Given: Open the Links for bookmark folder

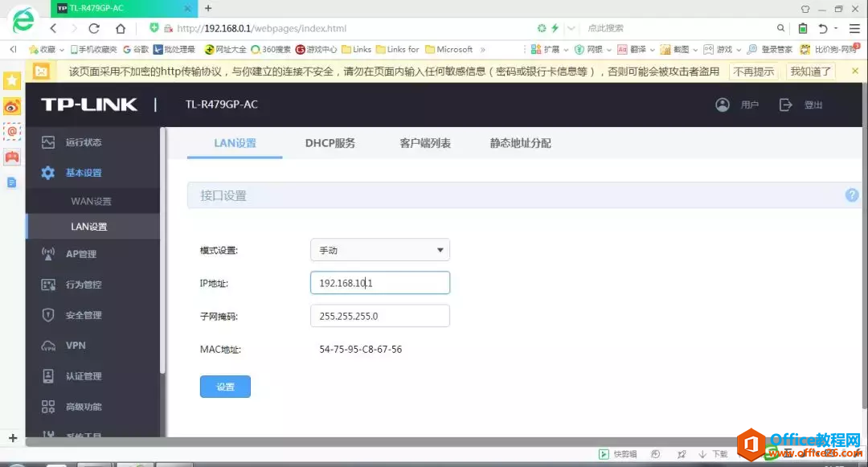Looking at the screenshot, I should coord(398,50).
